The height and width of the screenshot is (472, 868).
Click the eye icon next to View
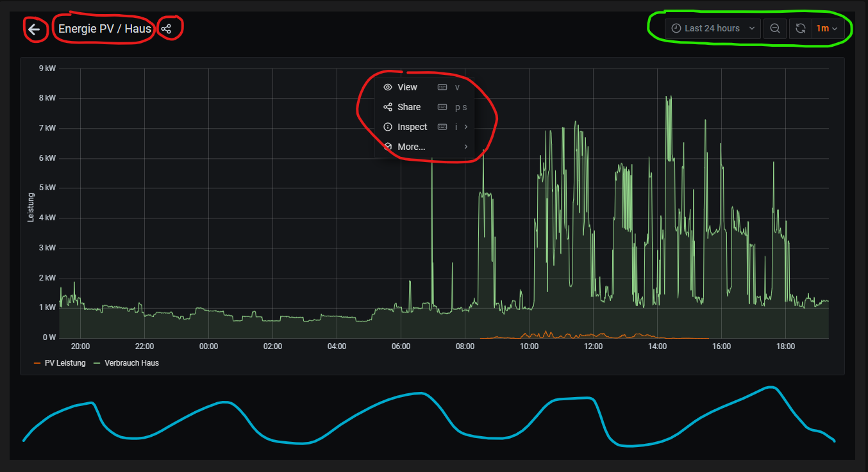387,87
